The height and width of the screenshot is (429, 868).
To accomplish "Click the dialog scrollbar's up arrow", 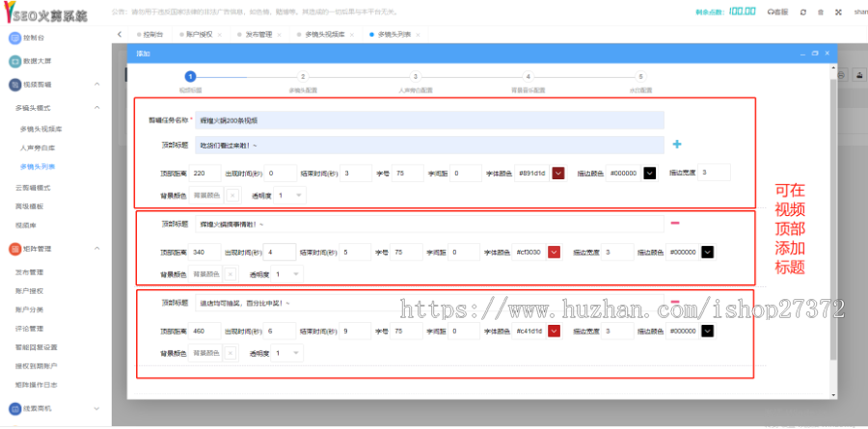I will [x=833, y=67].
